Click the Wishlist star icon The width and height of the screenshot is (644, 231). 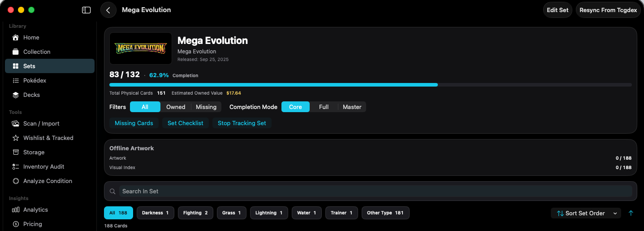click(x=16, y=138)
